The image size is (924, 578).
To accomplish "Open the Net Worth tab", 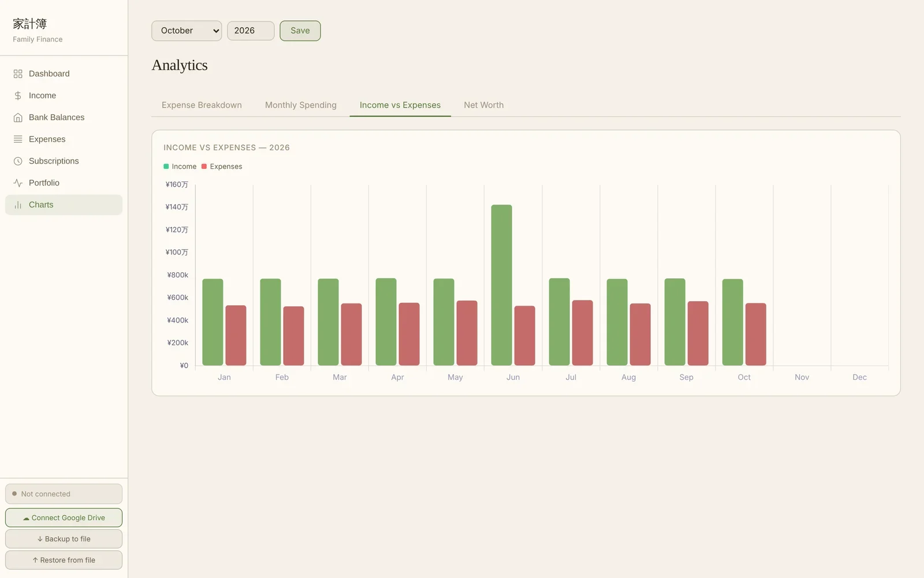I will click(x=484, y=105).
